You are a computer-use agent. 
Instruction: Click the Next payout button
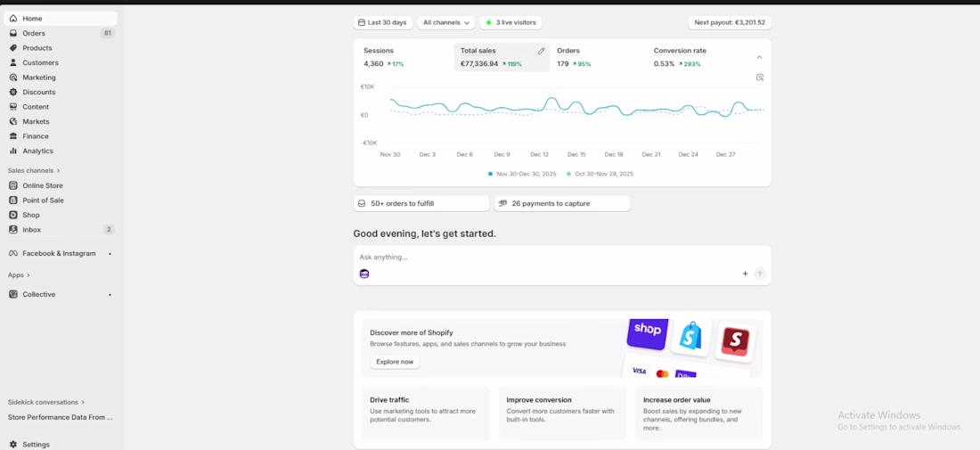point(730,22)
